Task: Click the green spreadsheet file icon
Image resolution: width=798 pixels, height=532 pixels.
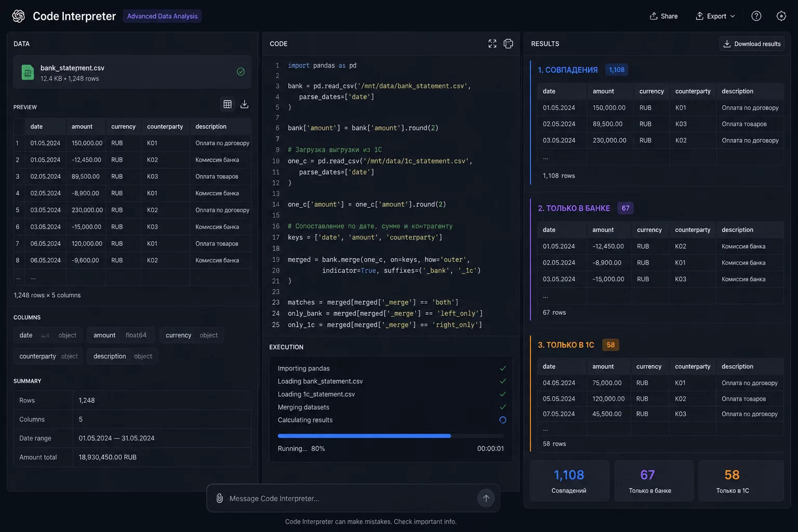Action: 28,72
